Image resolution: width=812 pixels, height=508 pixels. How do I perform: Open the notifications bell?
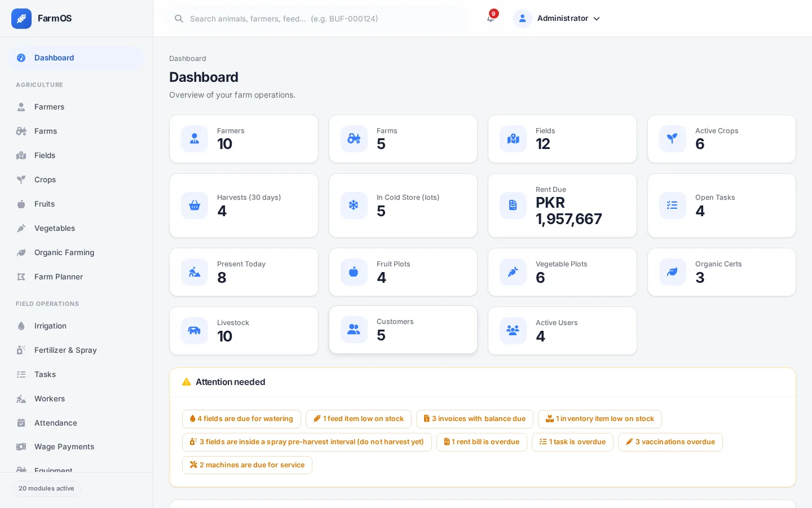pos(491,19)
